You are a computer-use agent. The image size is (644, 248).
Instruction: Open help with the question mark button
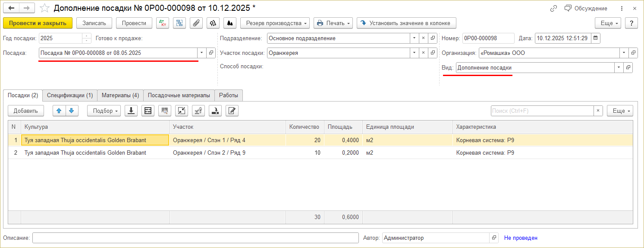(631, 23)
